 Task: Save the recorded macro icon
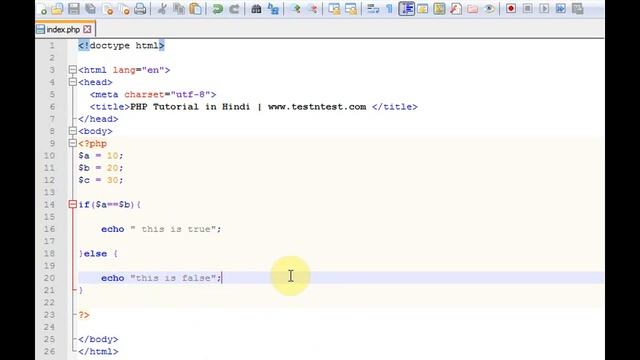(578, 9)
